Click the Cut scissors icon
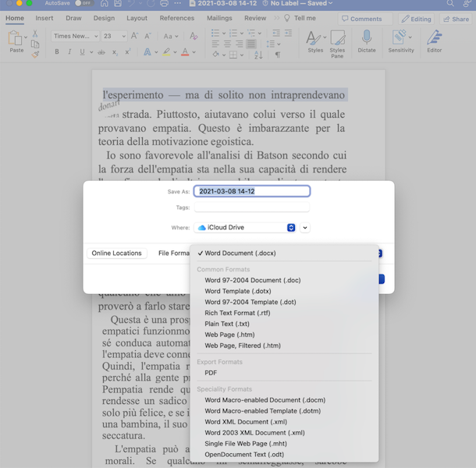This screenshot has height=468, width=476. (x=35, y=34)
